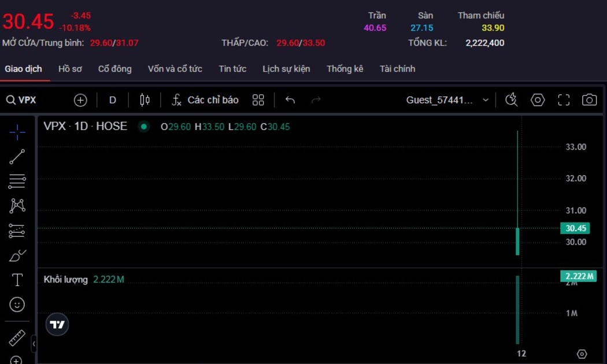Click the VPX symbol search field
Viewport: 607px width, 364px height.
27,100
